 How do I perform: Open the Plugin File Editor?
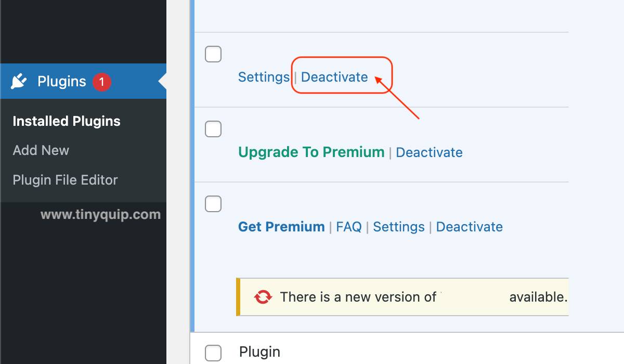[64, 179]
